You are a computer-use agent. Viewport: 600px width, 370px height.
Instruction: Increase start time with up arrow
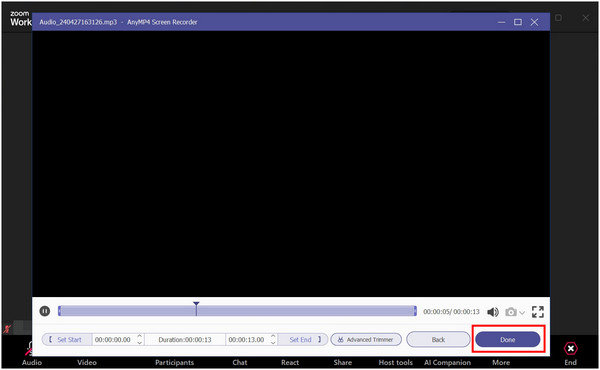pyautogui.click(x=140, y=336)
